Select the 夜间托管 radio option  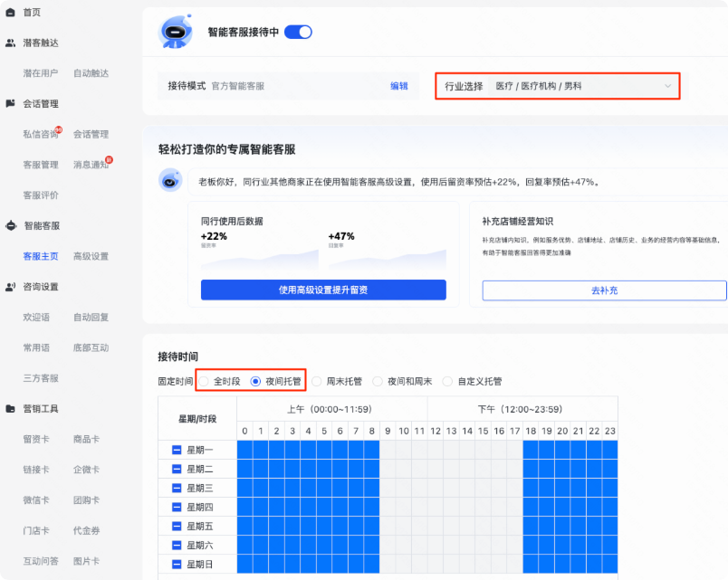(x=255, y=382)
